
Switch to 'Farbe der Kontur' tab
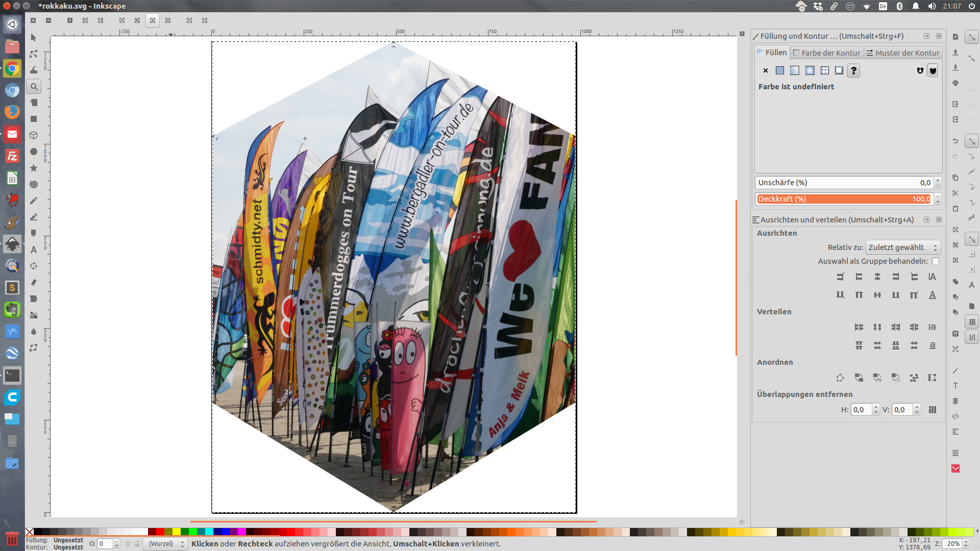826,53
